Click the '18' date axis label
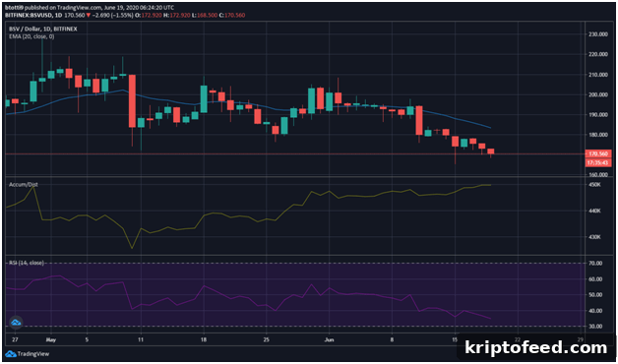The width and height of the screenshot is (618, 364). [204, 339]
